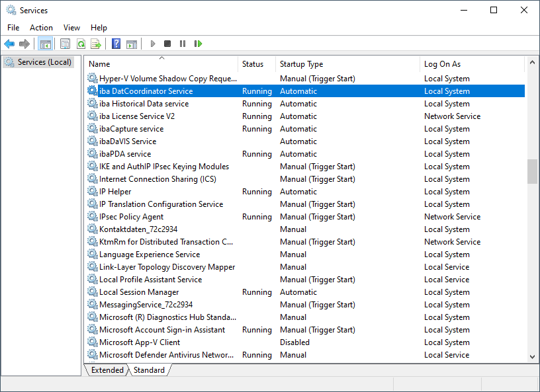This screenshot has width=540, height=392.
Task: Sort by the Log On As column header
Action: click(472, 64)
